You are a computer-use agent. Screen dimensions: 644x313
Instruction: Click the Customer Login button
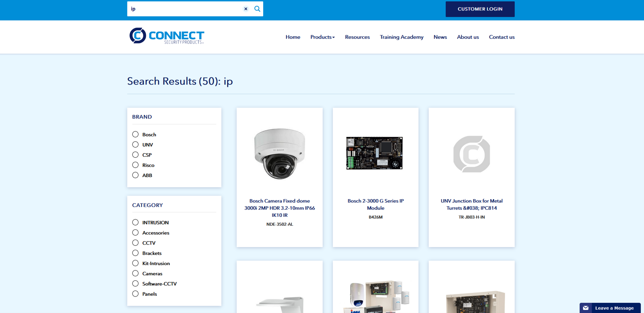[x=480, y=9]
